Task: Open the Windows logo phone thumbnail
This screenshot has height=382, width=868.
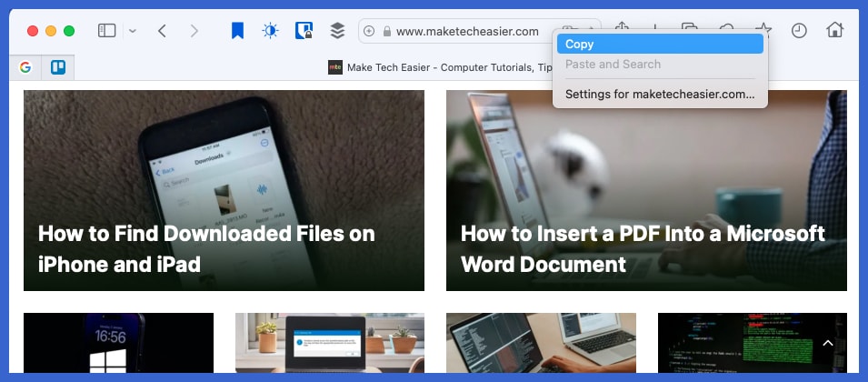Action: [x=118, y=343]
